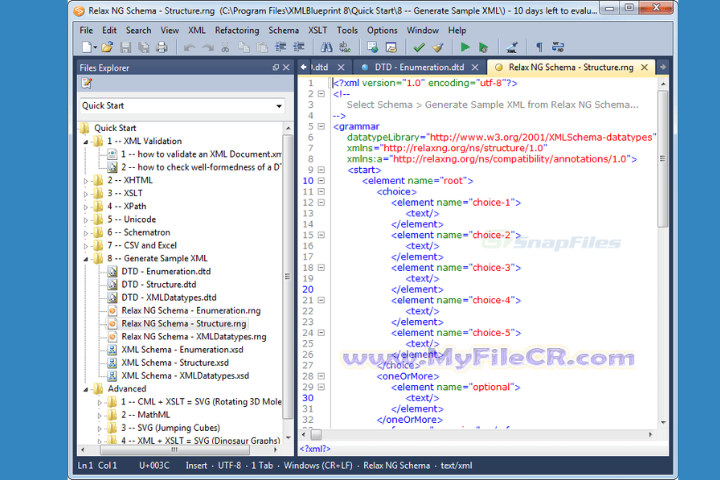Fold choice-3 element at line 18
Image resolution: width=720 pixels, height=480 pixels.
[321, 267]
